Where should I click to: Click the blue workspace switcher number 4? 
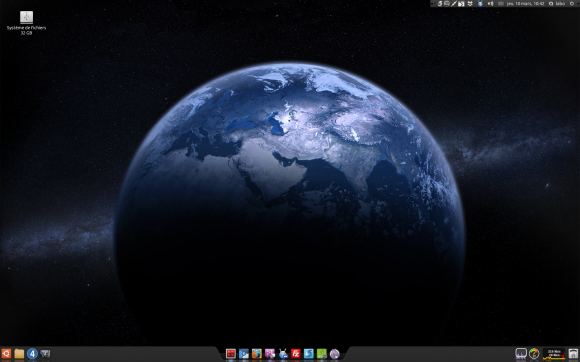coord(32,354)
